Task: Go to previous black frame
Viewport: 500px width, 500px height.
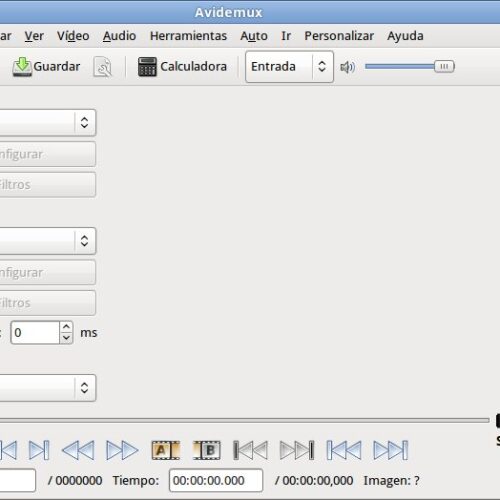Action: click(250, 450)
